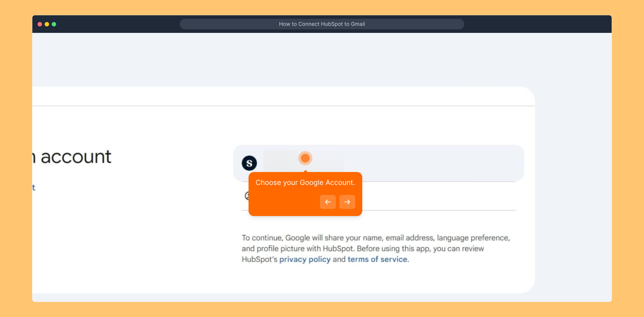Click the large 'account' heading text
The width and height of the screenshot is (644, 317).
[76, 157]
